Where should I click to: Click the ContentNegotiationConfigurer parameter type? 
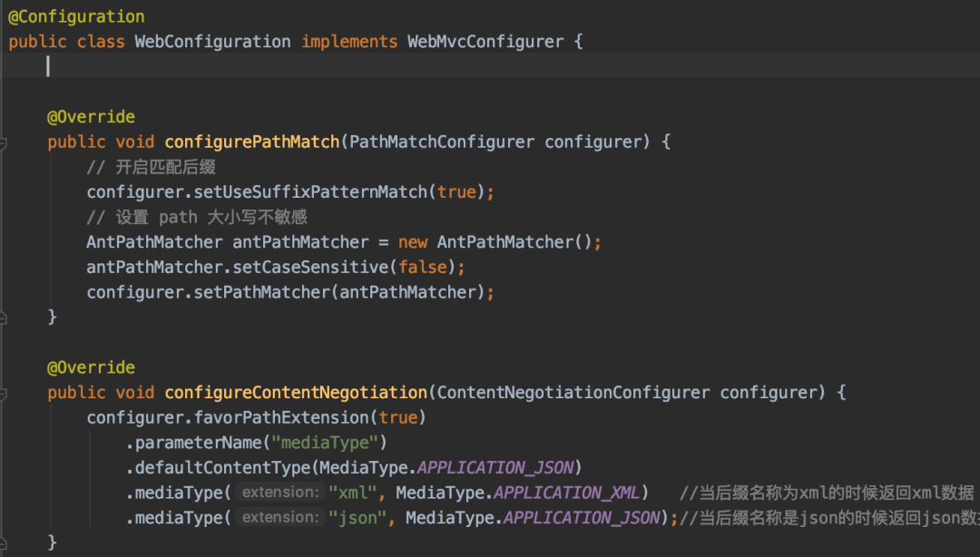click(573, 393)
